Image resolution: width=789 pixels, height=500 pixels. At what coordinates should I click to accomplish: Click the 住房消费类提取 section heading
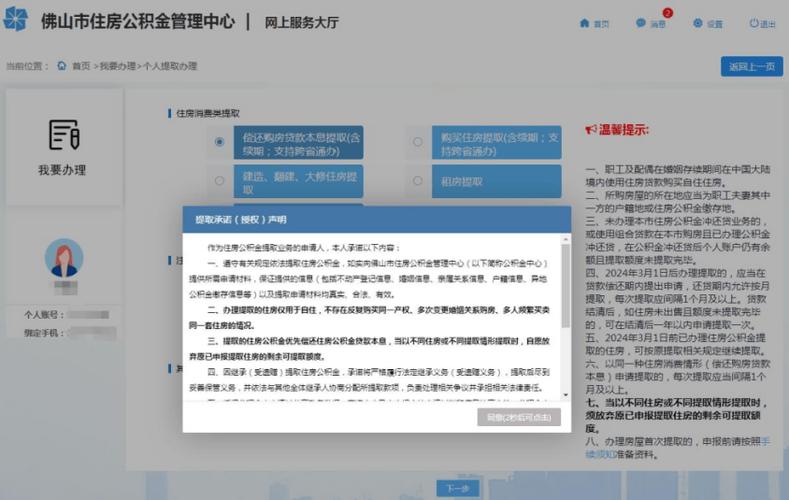pyautogui.click(x=208, y=113)
